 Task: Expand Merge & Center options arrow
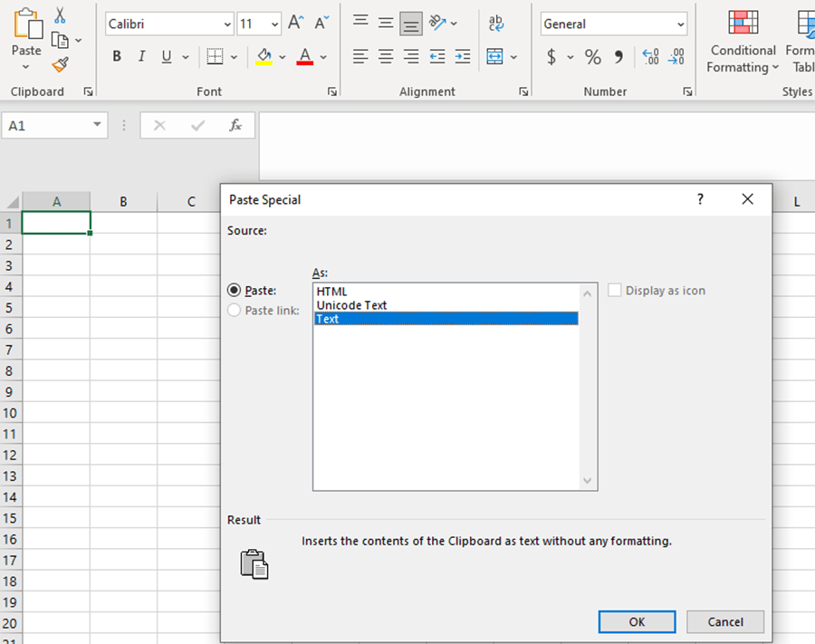(513, 57)
